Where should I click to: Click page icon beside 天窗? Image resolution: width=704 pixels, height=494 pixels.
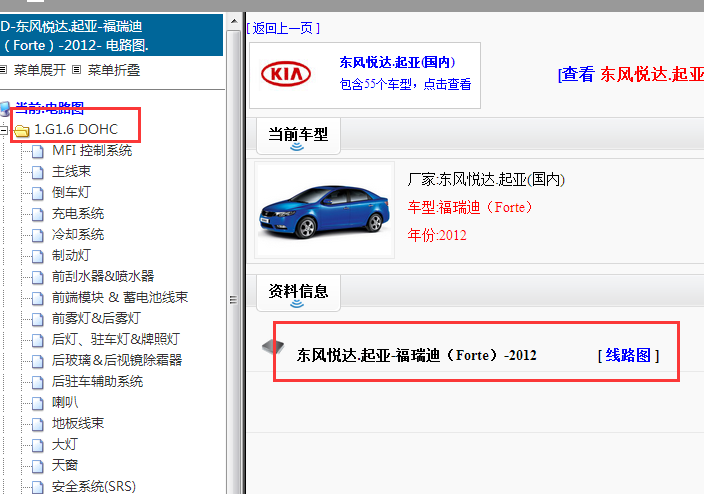tap(38, 467)
